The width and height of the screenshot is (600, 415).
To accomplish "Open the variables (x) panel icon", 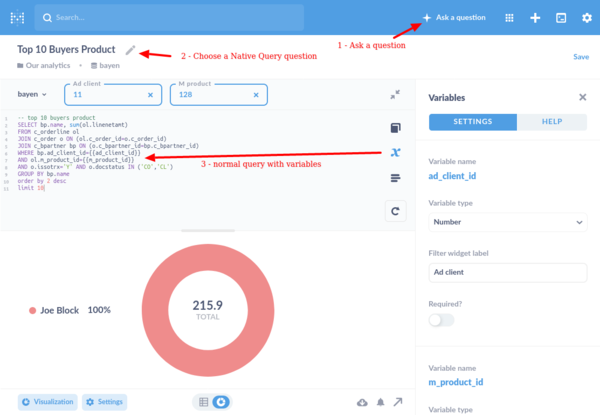I will coord(395,153).
